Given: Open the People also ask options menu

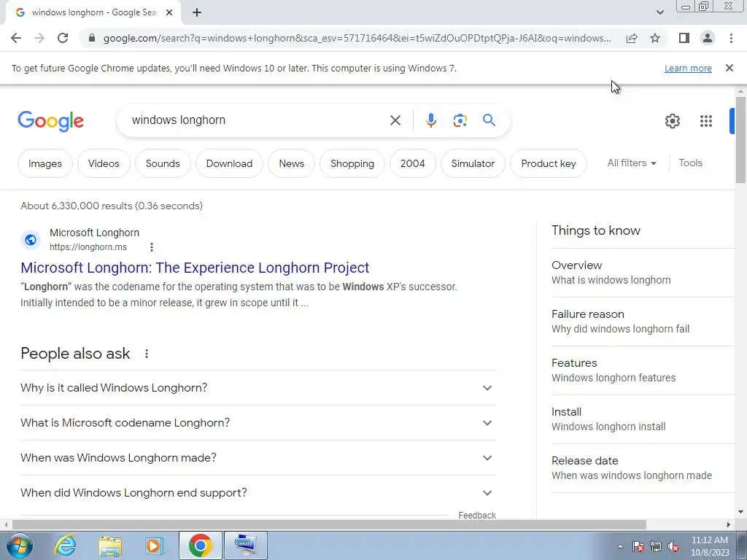Looking at the screenshot, I should pos(147,354).
